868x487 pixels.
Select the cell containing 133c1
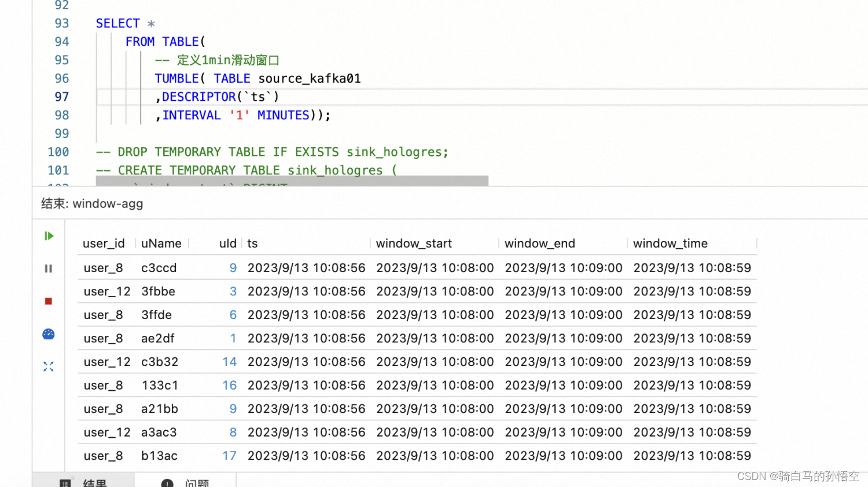click(x=160, y=385)
